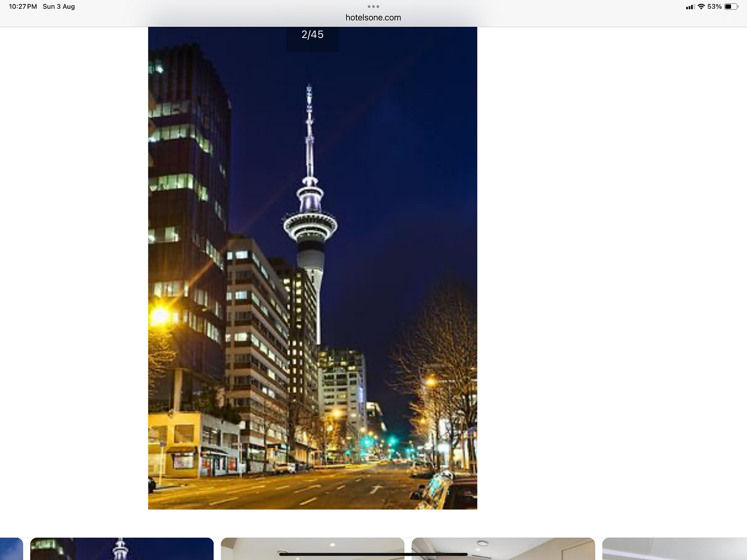
Task: Tap the Sun 3 Aug date
Action: click(59, 7)
